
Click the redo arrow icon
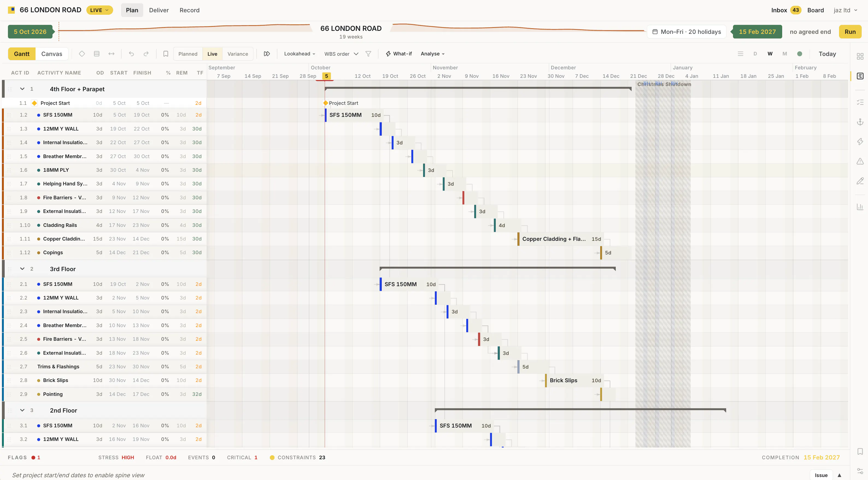[146, 54]
